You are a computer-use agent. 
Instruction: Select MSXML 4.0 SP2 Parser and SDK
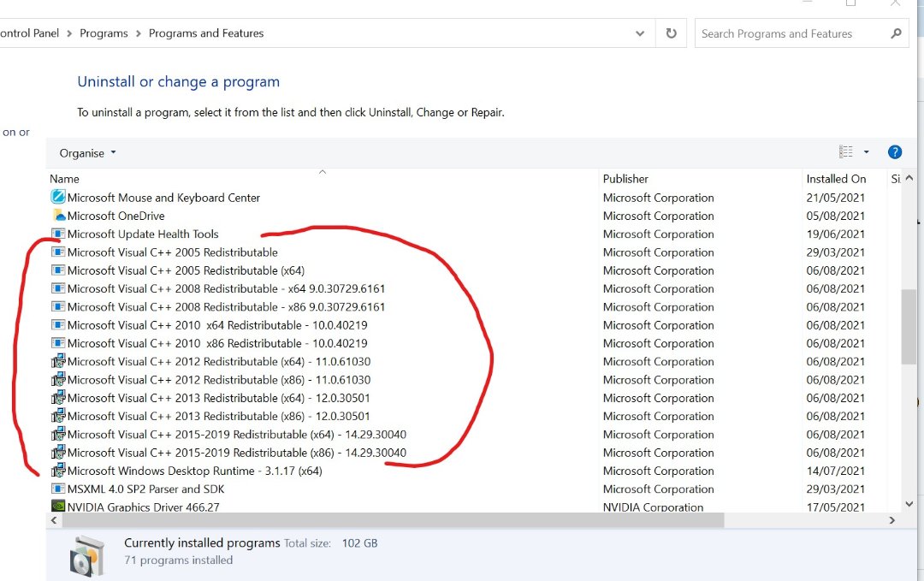tap(145, 489)
